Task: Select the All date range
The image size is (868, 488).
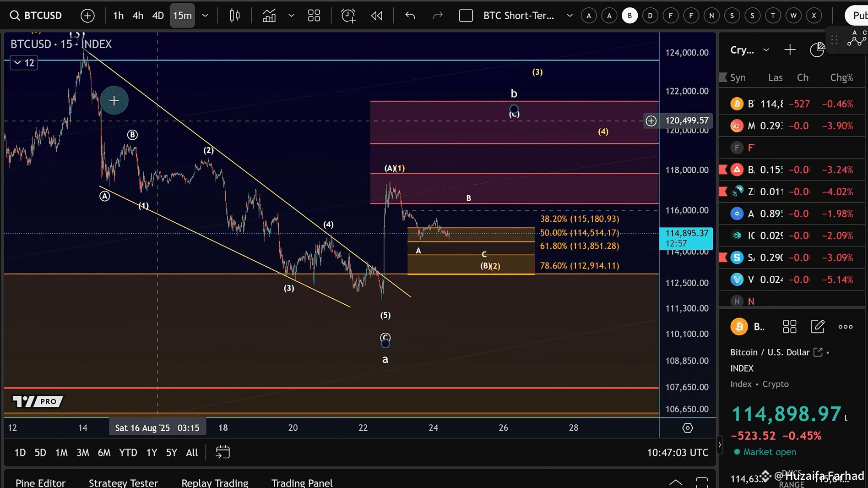Action: click(x=192, y=453)
